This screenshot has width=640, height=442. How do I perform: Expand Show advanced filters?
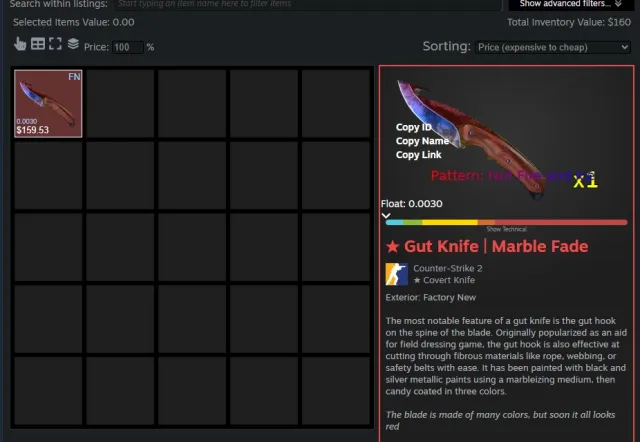(570, 4)
